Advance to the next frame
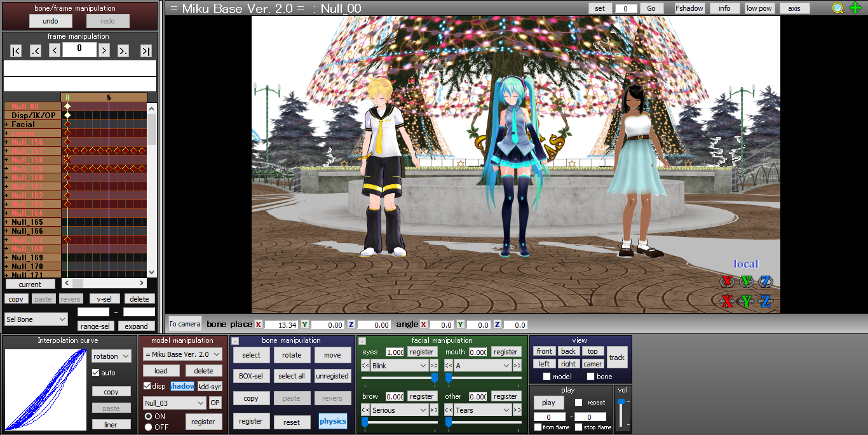Viewport: 868px width, 435px height. tap(104, 50)
